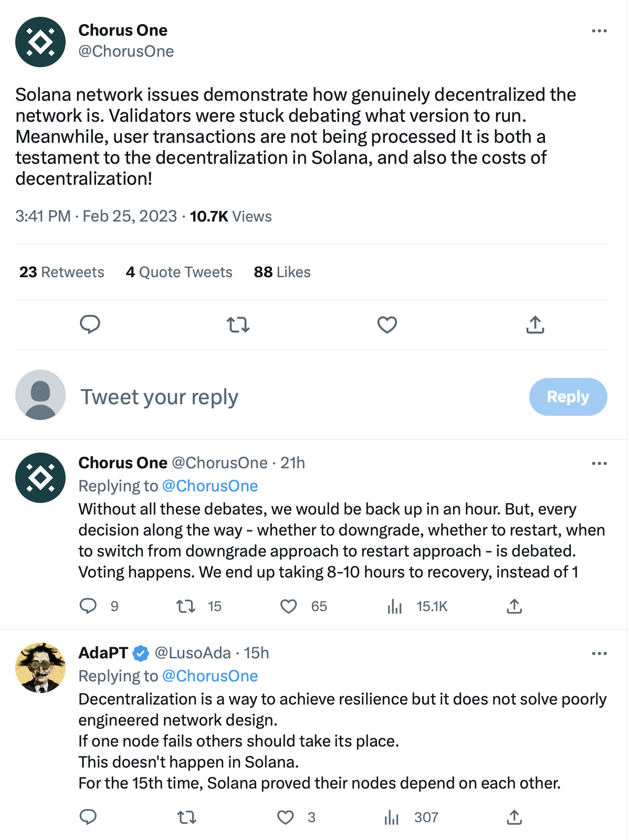The image size is (629, 840).
Task: Share the main tweet via share icon
Action: (x=535, y=325)
